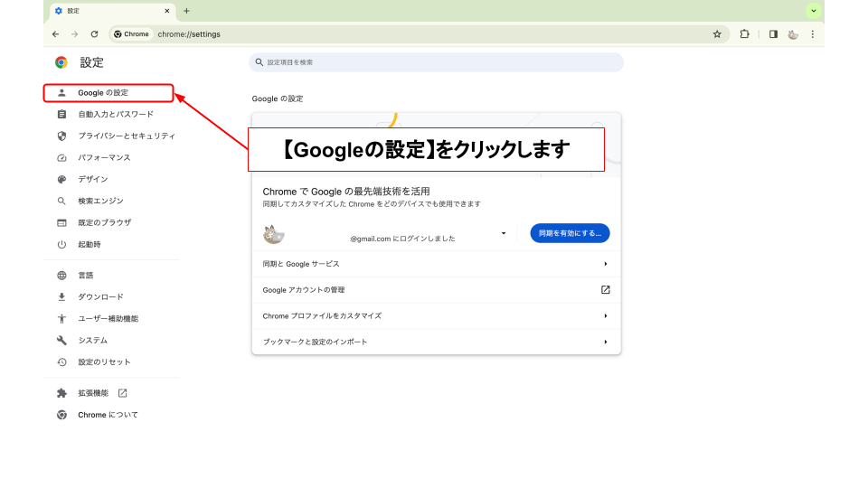Open 拡張機能 link in sidebar
Image resolution: width=868 pixels, height=488 pixels.
pyautogui.click(x=93, y=393)
